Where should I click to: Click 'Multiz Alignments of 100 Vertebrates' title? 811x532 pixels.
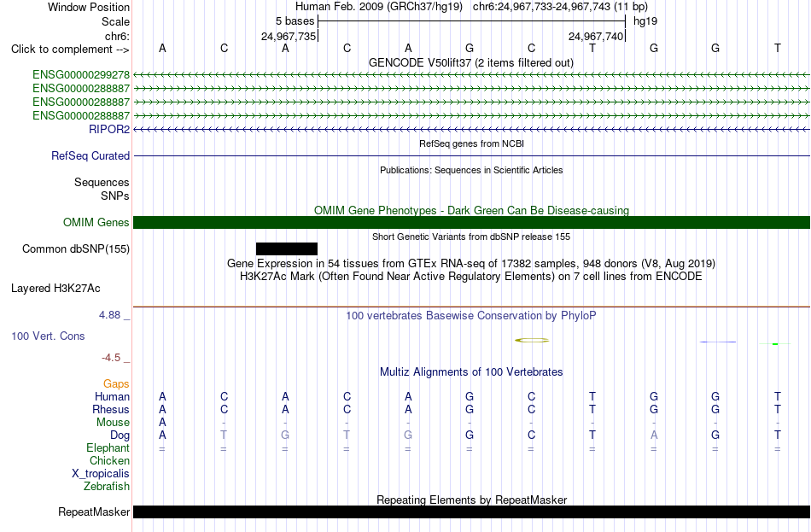[471, 371]
